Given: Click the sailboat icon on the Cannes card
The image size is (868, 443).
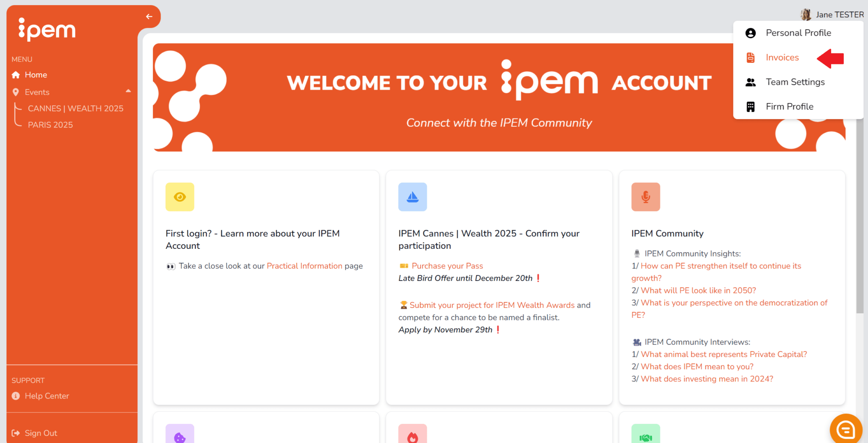Looking at the screenshot, I should click(x=412, y=197).
